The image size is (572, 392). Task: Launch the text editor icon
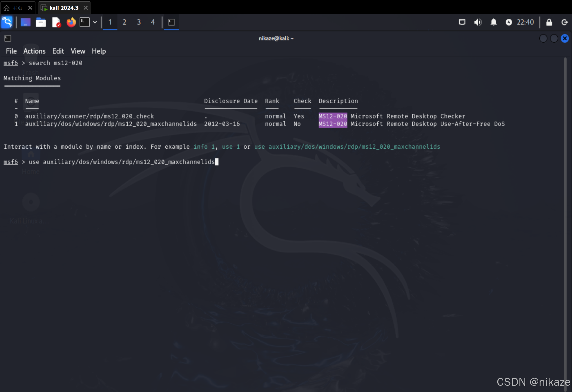pos(56,22)
